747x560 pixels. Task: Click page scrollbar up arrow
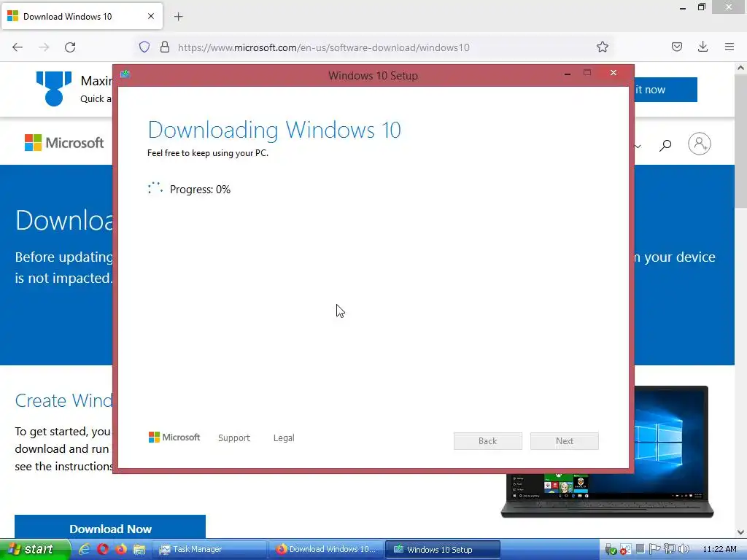(x=740, y=68)
